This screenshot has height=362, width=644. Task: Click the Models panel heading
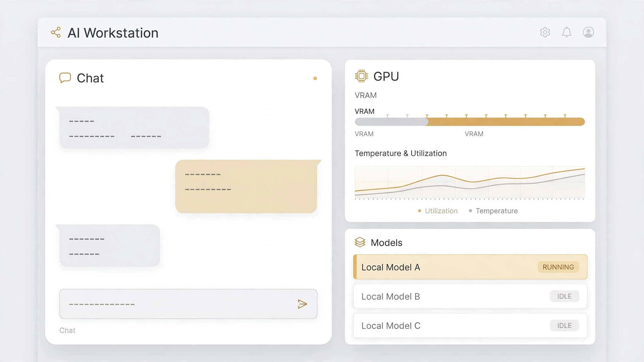[x=386, y=243]
